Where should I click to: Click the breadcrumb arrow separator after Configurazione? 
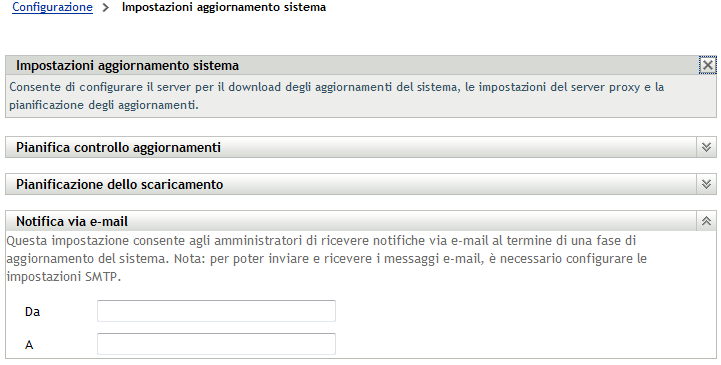106,7
